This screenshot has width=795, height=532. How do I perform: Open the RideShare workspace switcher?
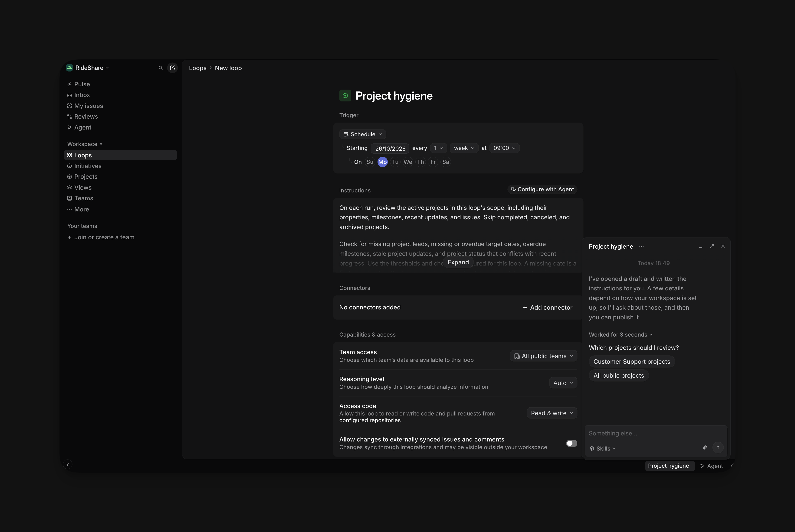tap(88, 68)
